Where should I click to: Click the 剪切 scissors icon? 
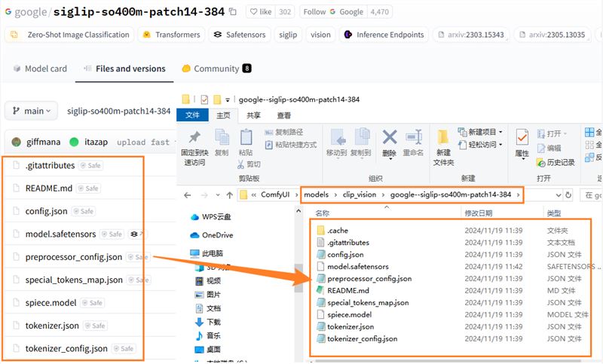[240, 164]
